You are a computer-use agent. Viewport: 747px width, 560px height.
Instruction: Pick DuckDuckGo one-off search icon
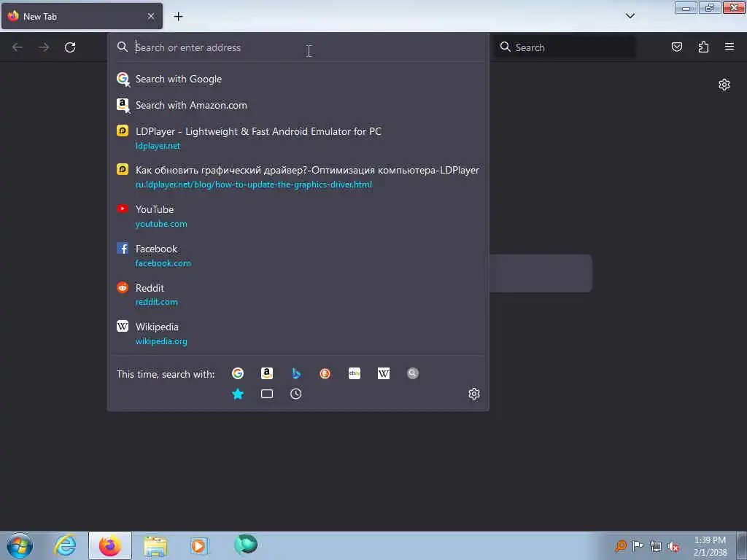point(325,373)
